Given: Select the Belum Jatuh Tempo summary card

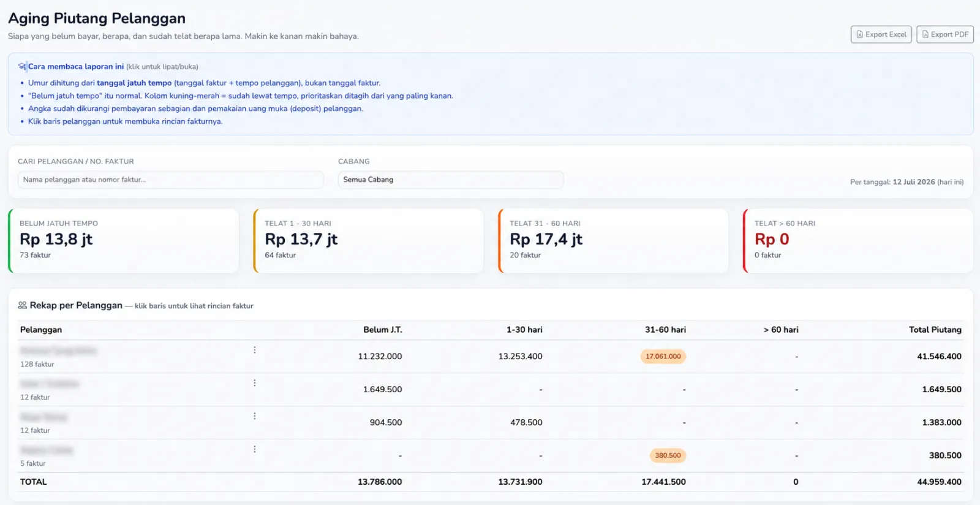Looking at the screenshot, I should (124, 241).
